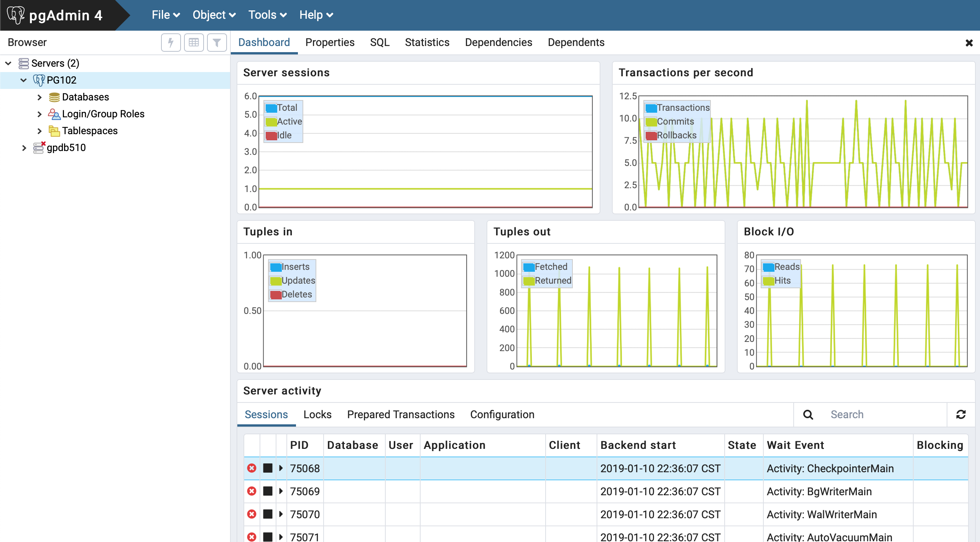The image size is (980, 542).
Task: Click the Total legend color swatch
Action: (271, 108)
